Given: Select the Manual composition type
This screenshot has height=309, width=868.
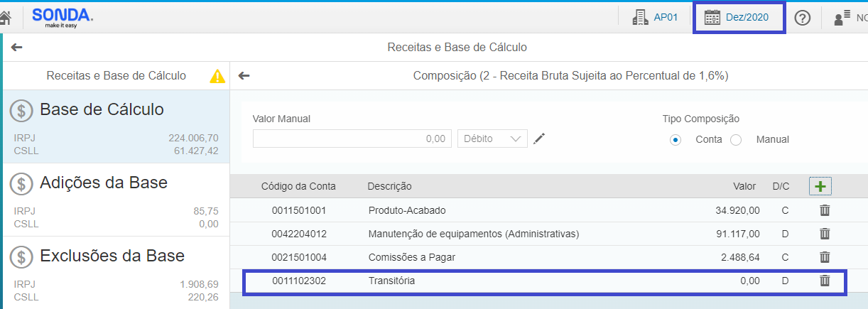Looking at the screenshot, I should pos(736,139).
